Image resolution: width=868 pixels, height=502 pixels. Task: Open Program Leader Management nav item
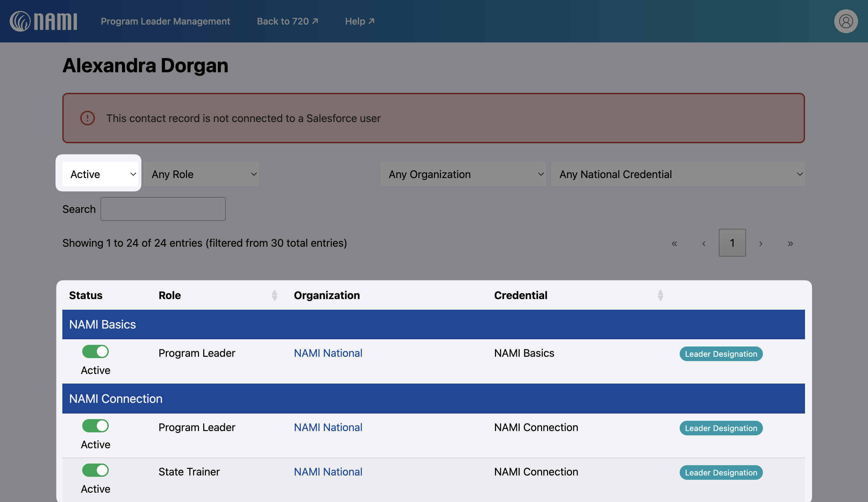point(165,21)
